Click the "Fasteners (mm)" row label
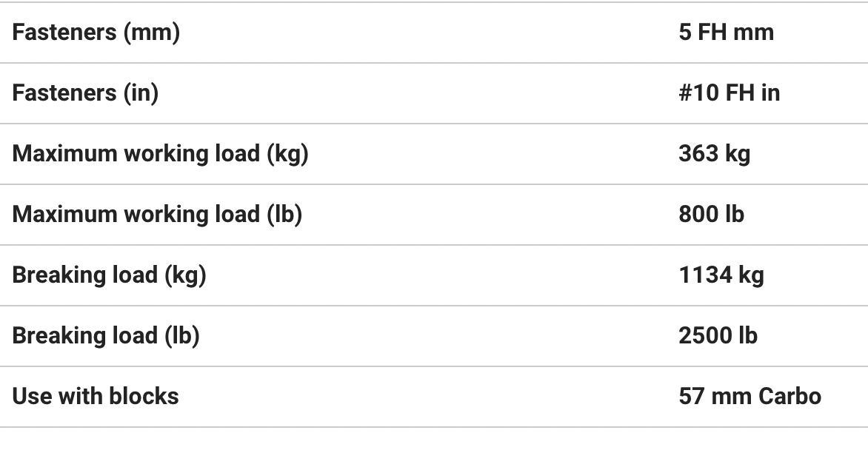The width and height of the screenshot is (868, 450). coord(96,33)
